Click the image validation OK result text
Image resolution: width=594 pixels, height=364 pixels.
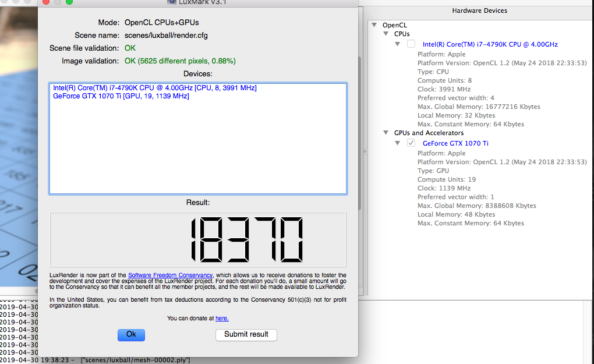[x=180, y=61]
